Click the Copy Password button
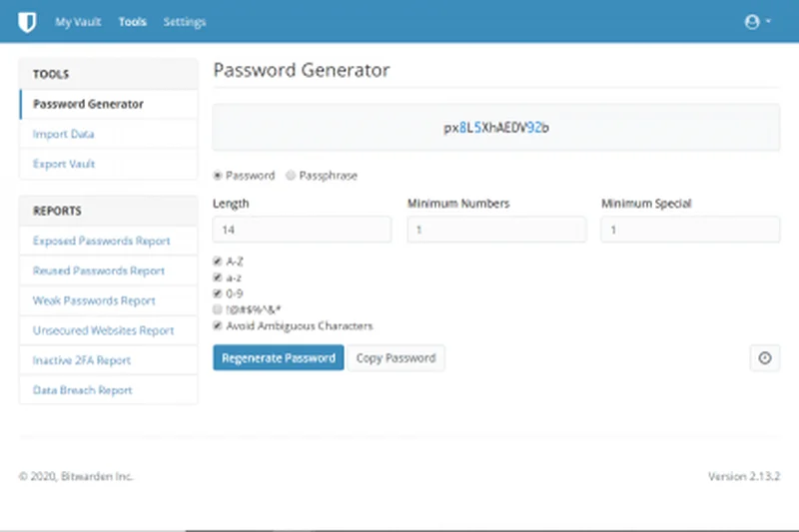 pos(396,358)
